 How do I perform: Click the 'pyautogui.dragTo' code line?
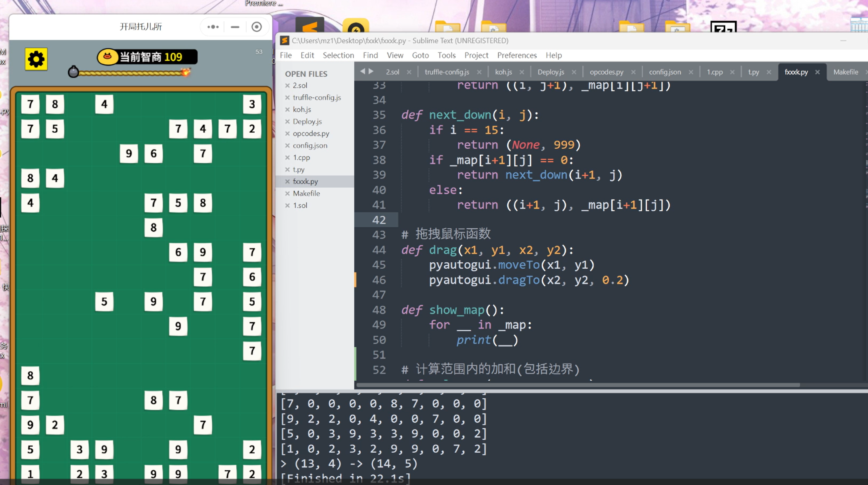[x=529, y=280]
